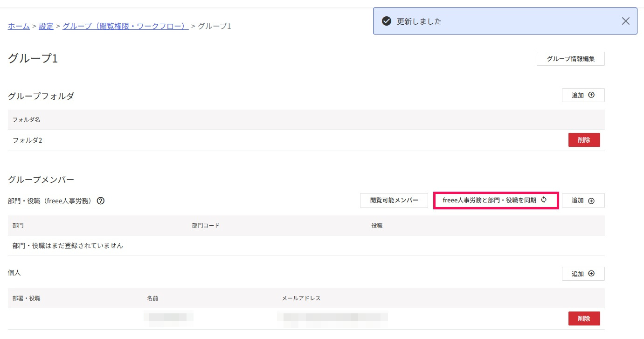
Task: Show 閲覧可能メンバー list
Action: click(x=394, y=201)
